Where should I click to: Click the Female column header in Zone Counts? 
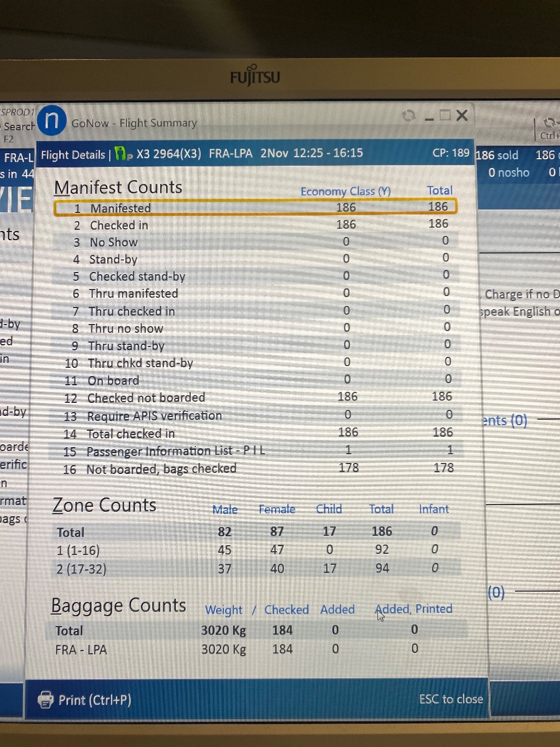coord(277,509)
